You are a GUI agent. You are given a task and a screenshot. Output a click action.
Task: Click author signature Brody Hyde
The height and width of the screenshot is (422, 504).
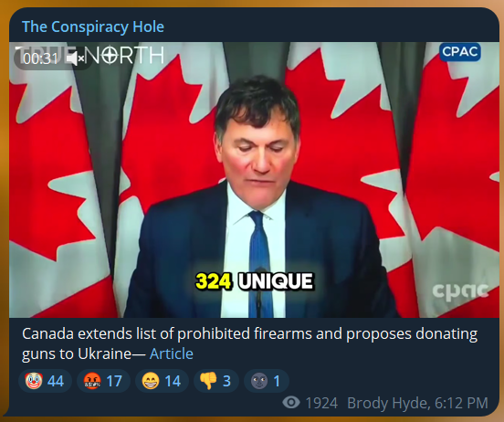(x=388, y=403)
